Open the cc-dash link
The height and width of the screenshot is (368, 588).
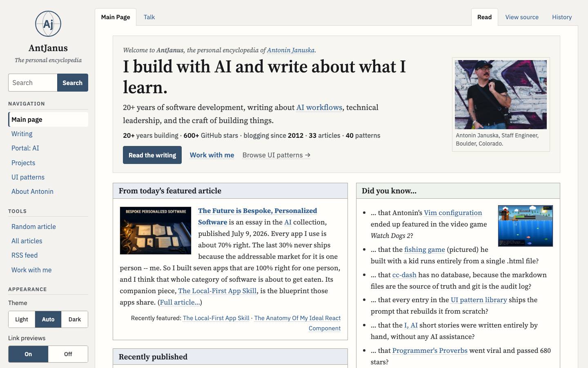pyautogui.click(x=404, y=275)
